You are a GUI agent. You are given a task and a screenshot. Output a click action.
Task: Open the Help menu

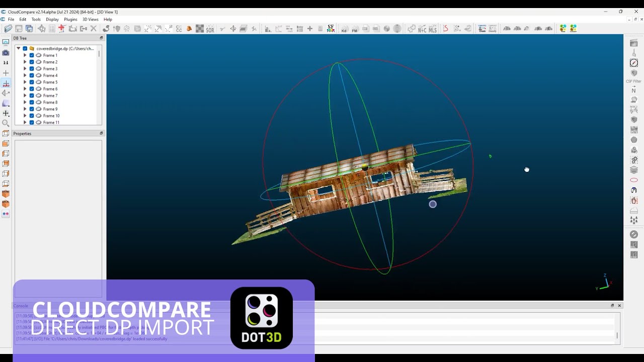click(x=108, y=20)
